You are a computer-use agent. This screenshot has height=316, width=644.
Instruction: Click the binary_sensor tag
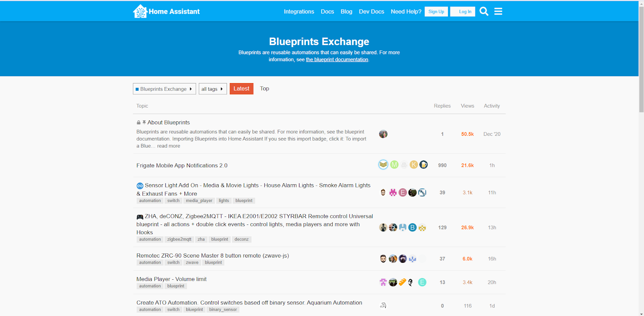(223, 310)
